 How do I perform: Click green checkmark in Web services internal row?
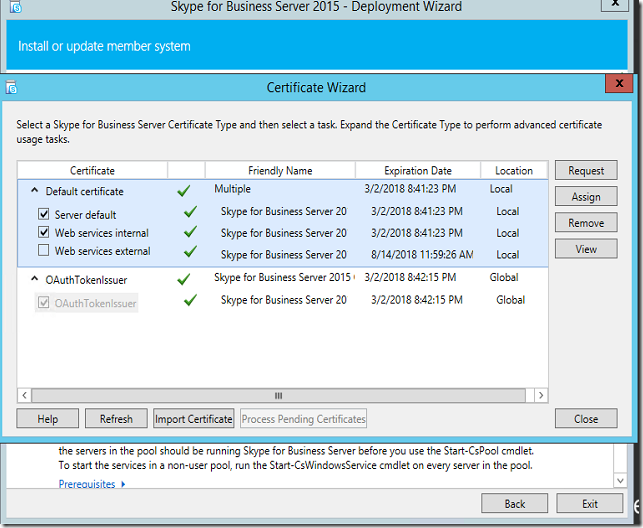coord(190,232)
